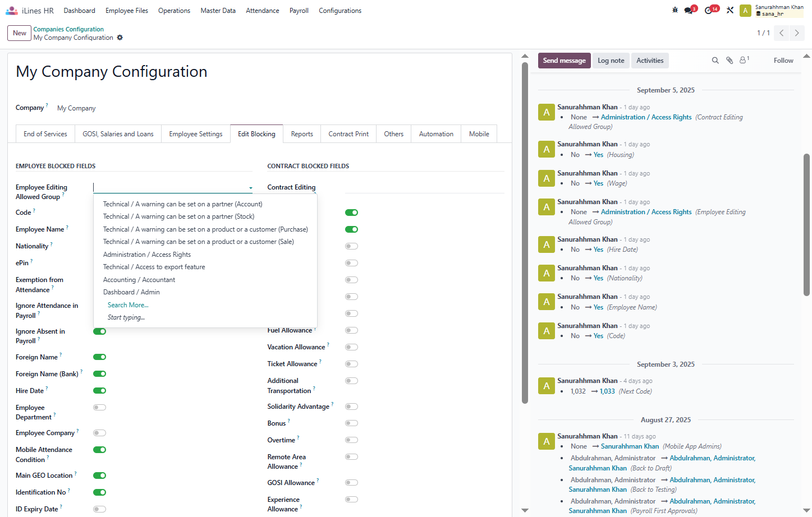Image resolution: width=812 pixels, height=517 pixels.
Task: Open the GOSI, Salaries and Loans tab
Action: tap(118, 134)
